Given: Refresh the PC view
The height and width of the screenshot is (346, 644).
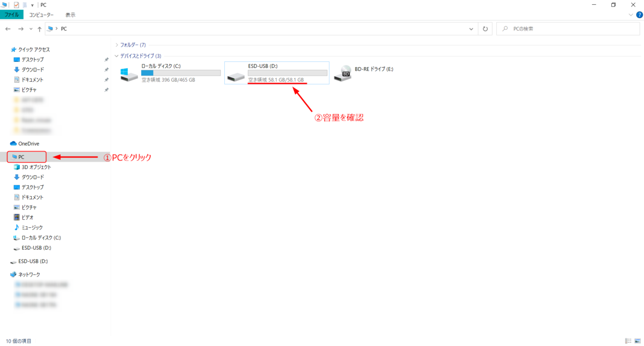Looking at the screenshot, I should pyautogui.click(x=485, y=28).
